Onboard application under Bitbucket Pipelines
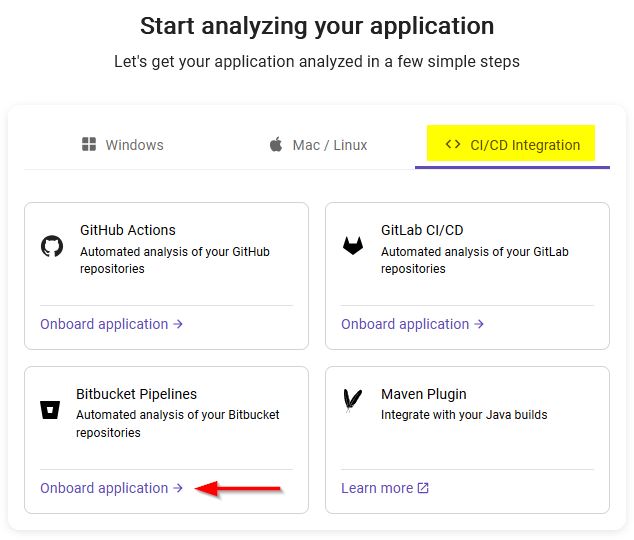634x540 pixels. (x=111, y=488)
